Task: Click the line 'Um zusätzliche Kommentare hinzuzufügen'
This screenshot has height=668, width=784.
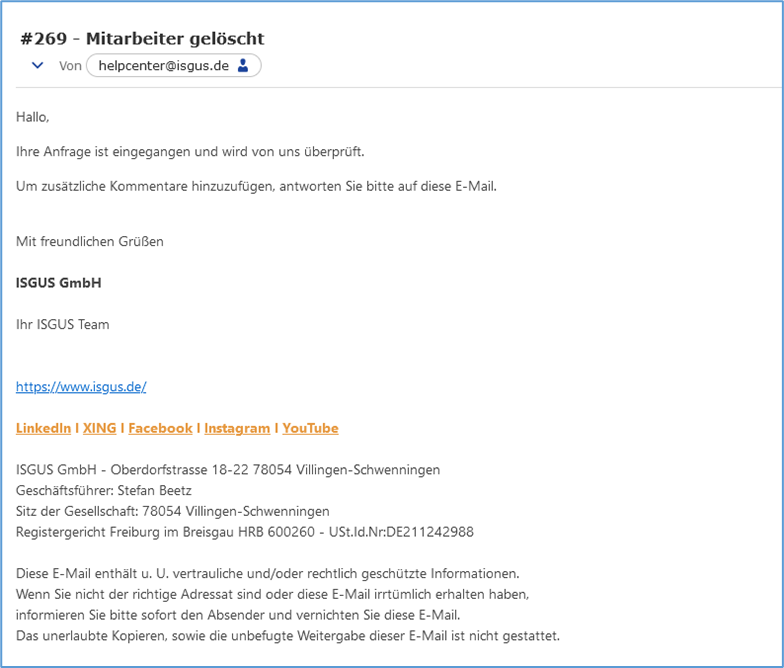Action: coord(256,186)
